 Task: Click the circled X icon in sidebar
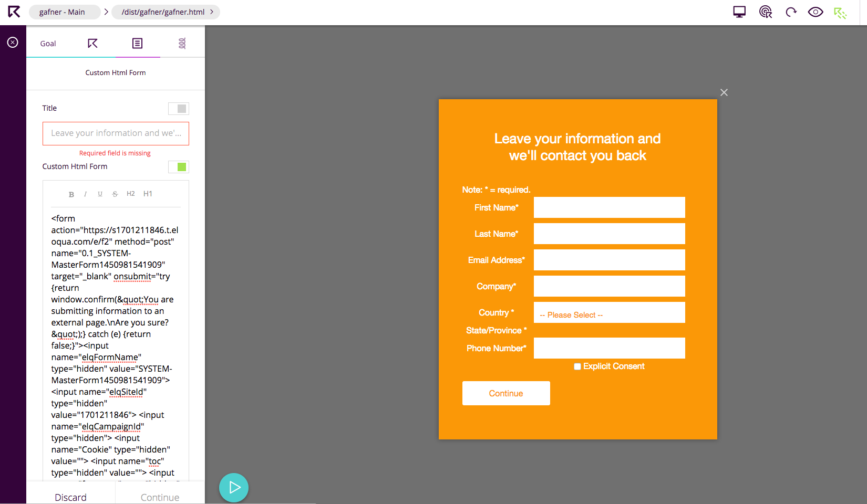pyautogui.click(x=13, y=43)
